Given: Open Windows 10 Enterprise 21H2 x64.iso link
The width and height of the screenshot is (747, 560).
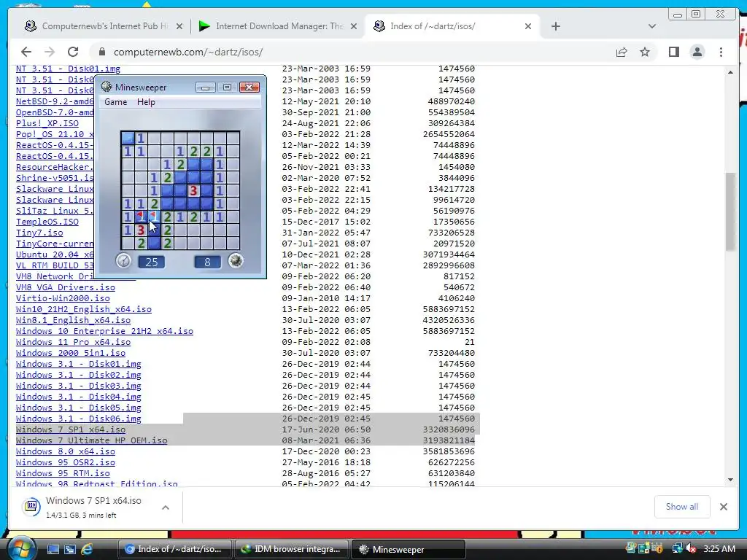Looking at the screenshot, I should click(104, 332).
